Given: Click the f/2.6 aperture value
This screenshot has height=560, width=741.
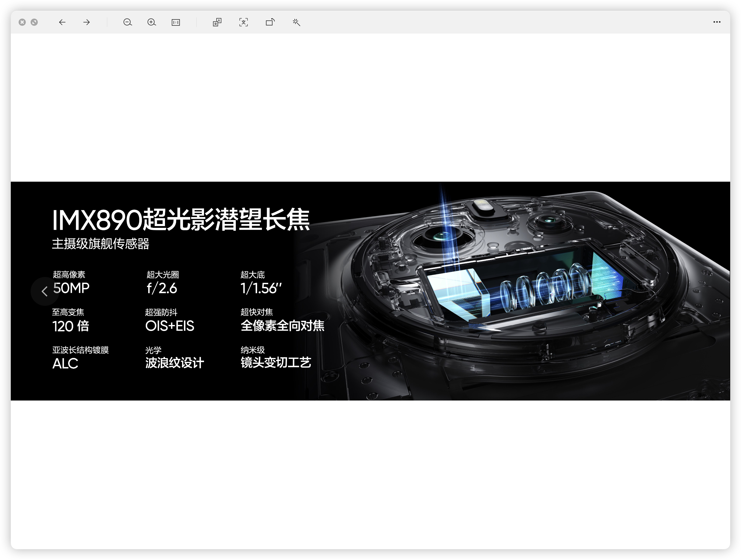Looking at the screenshot, I should tap(162, 288).
